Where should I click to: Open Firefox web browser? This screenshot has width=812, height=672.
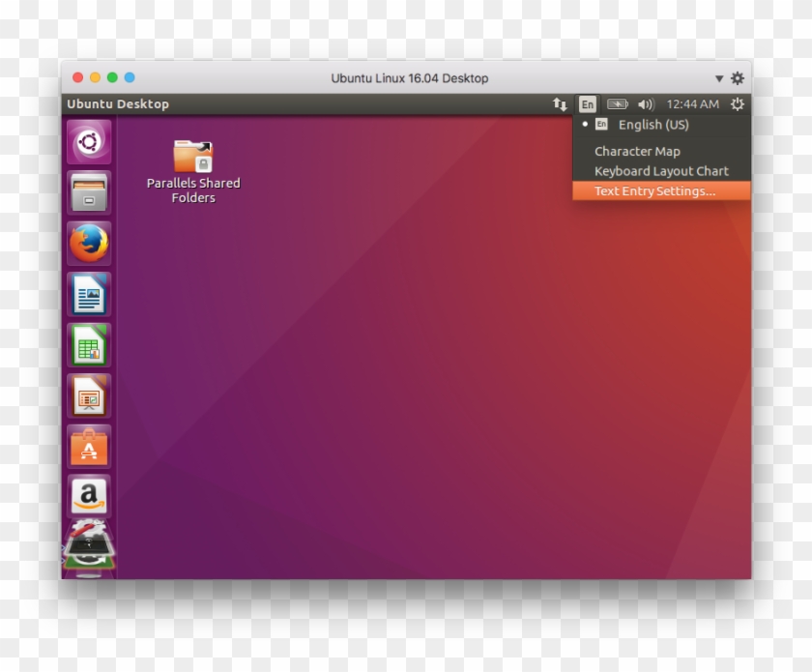[89, 243]
